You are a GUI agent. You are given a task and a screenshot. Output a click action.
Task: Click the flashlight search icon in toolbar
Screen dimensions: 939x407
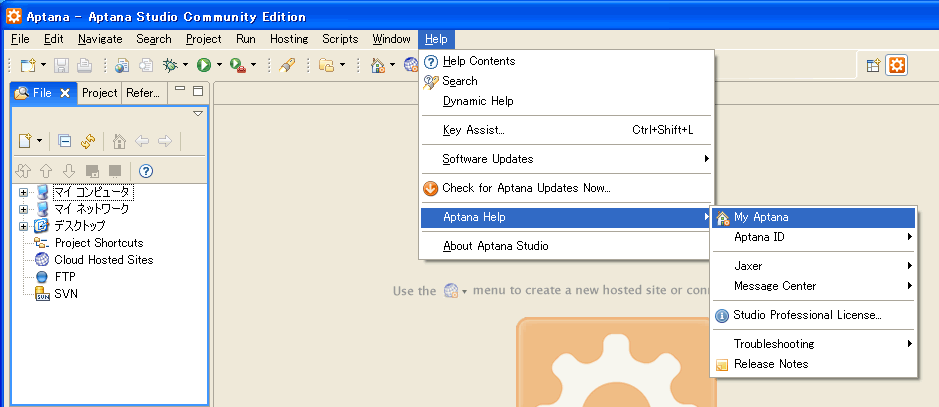tap(286, 65)
